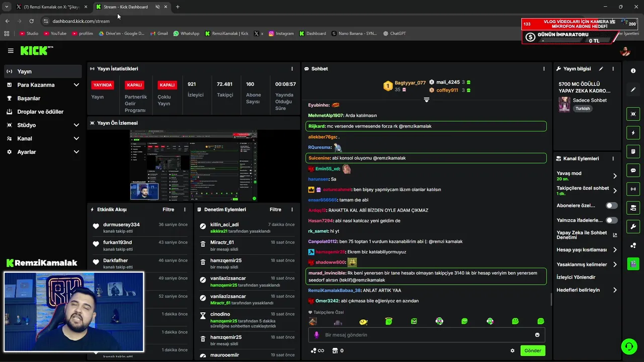Open the Sohbet panel three-dot menu
This screenshot has height=362, width=644.
tap(544, 69)
